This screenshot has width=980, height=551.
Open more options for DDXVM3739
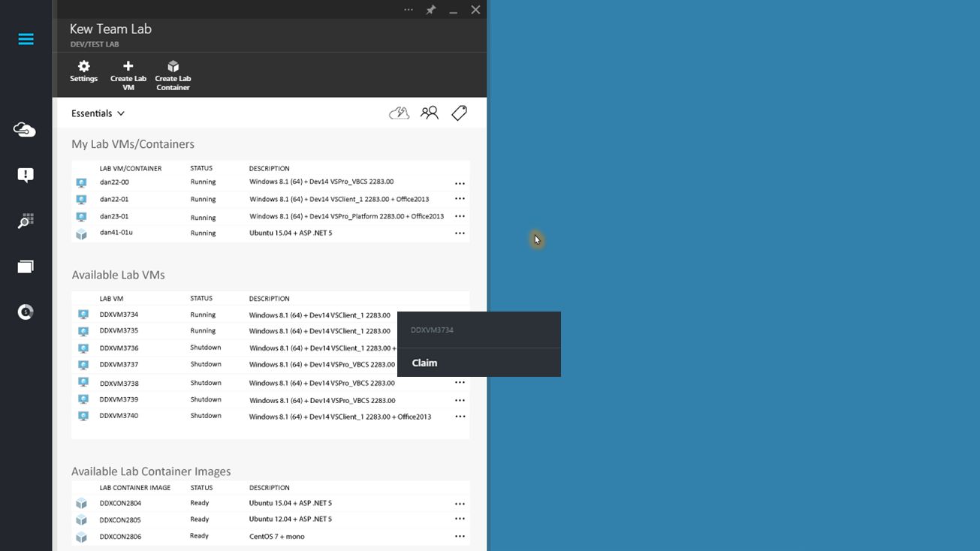point(460,400)
